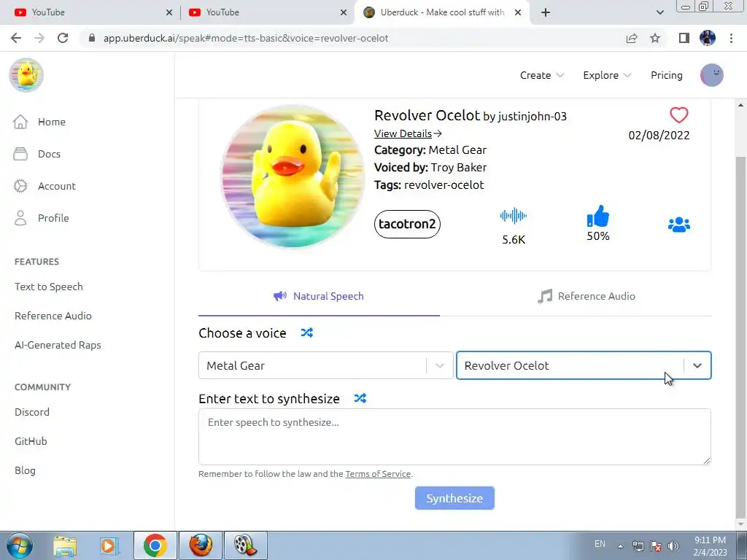Randomize text with the shuffle icon beside Enter text
The image size is (747, 560).
pos(360,398)
